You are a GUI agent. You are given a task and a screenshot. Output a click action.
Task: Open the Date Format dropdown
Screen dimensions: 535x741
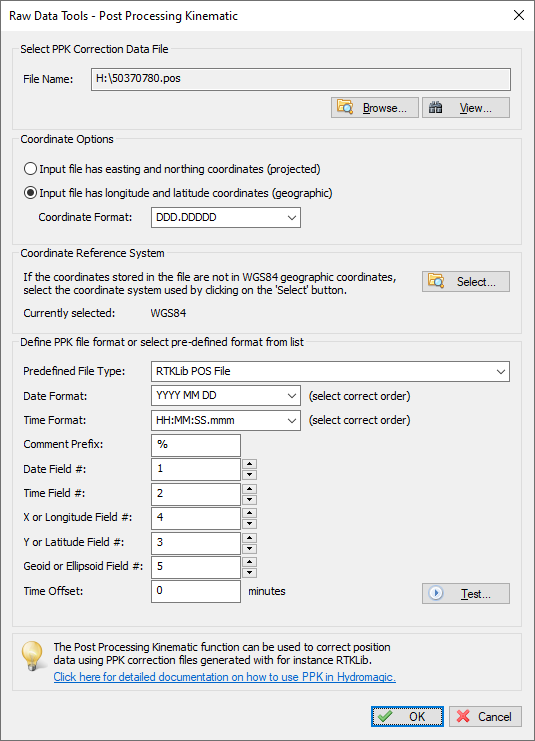pos(226,396)
